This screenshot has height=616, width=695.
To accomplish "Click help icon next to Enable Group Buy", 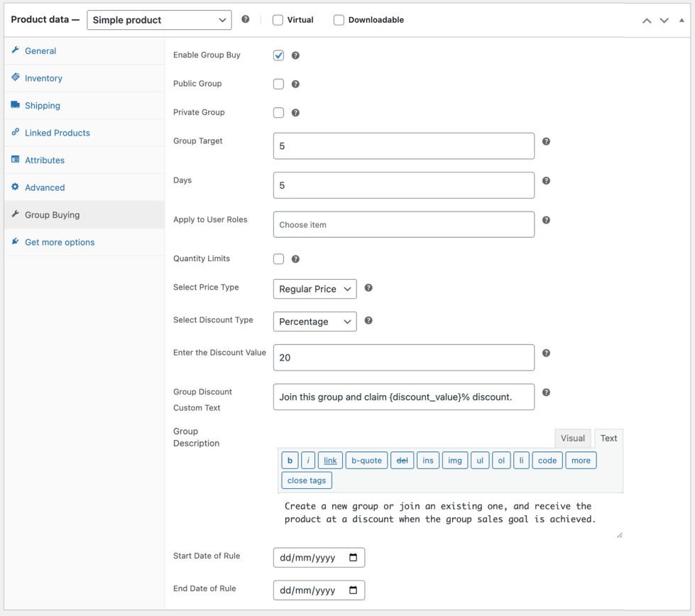I will [x=295, y=55].
